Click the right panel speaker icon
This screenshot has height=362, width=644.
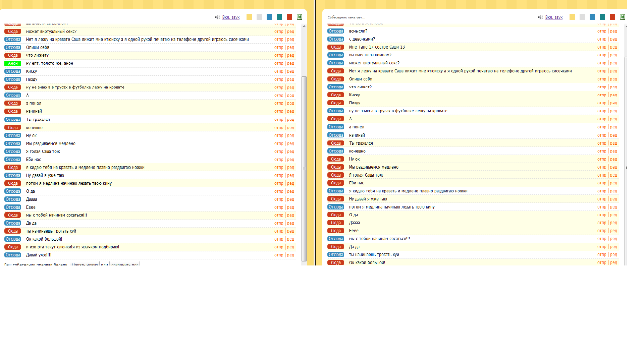click(540, 17)
